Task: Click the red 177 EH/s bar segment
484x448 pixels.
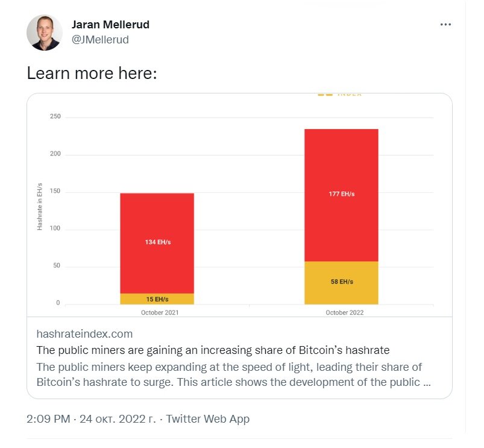Action: tap(341, 195)
